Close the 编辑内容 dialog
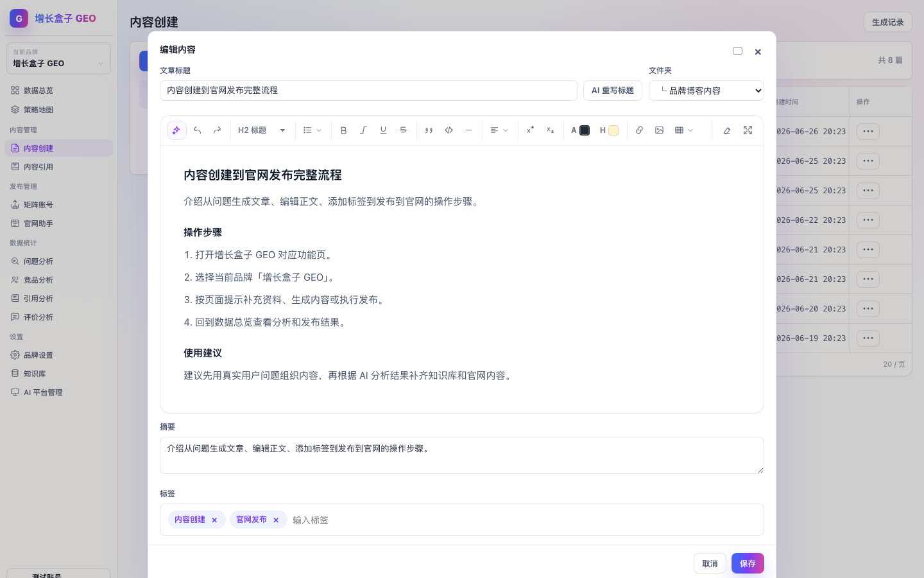 click(x=758, y=51)
